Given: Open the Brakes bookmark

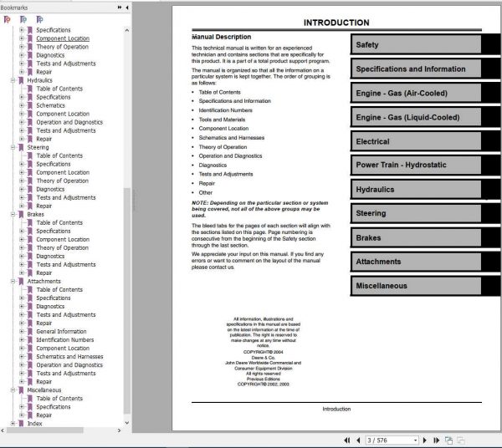Looking at the screenshot, I should point(35,214).
